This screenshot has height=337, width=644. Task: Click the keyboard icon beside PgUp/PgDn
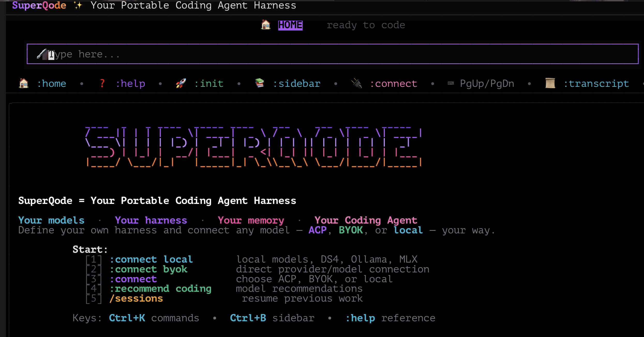451,83
